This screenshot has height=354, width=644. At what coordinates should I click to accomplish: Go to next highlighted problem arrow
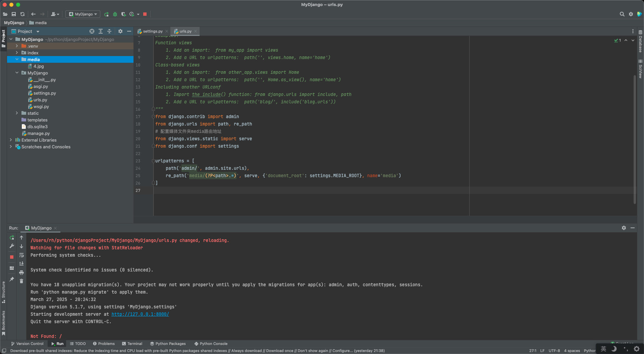[633, 40]
